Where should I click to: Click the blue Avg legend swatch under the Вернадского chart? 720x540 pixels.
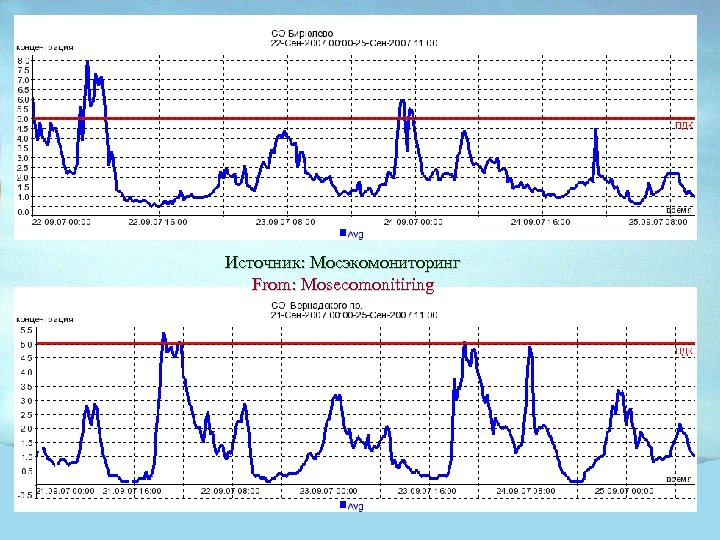click(343, 505)
